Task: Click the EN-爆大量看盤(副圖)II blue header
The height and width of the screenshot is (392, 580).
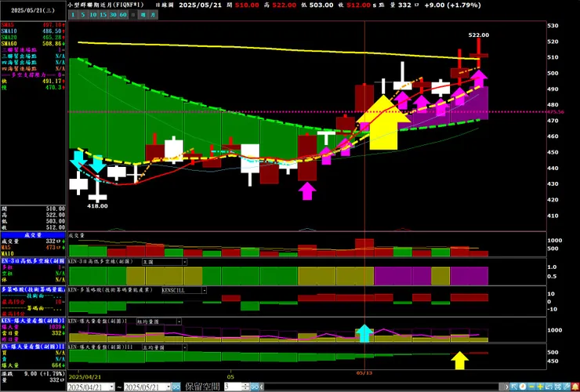Action: coord(33,347)
